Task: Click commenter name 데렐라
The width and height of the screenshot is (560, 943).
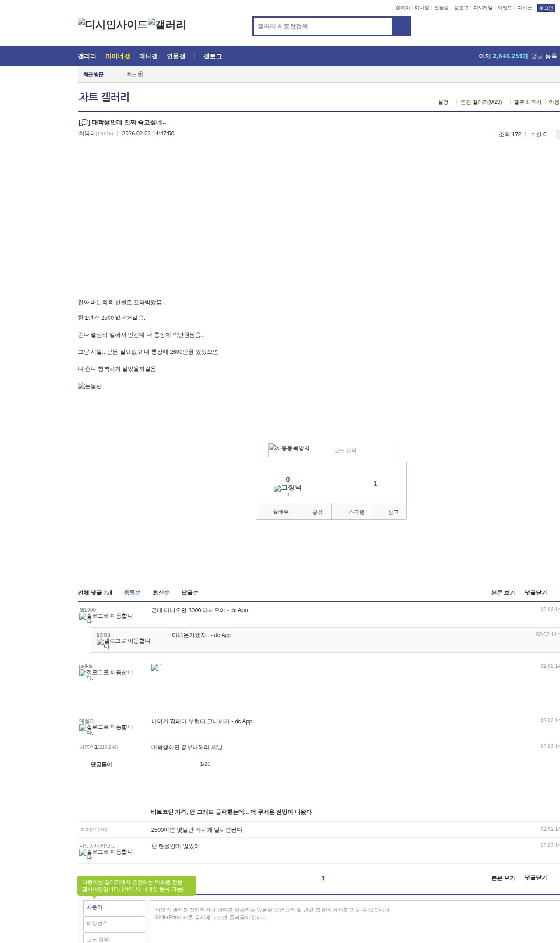Action: click(87, 721)
